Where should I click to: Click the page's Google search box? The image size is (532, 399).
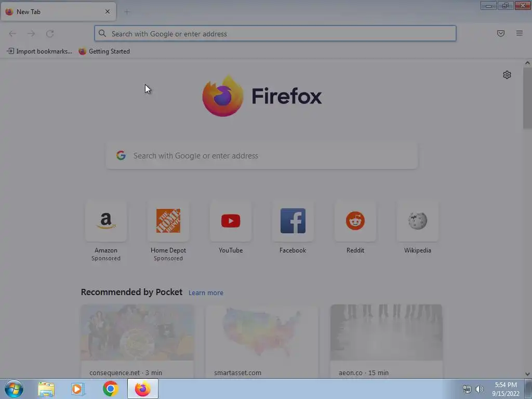262,156
